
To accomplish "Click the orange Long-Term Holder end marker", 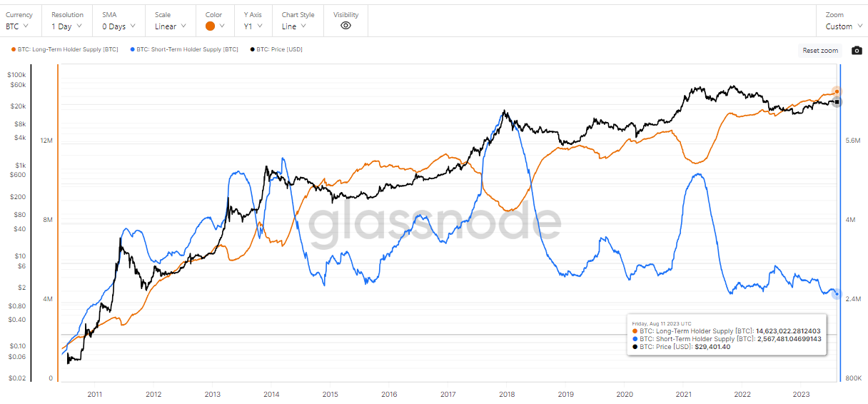I will pyautogui.click(x=837, y=92).
